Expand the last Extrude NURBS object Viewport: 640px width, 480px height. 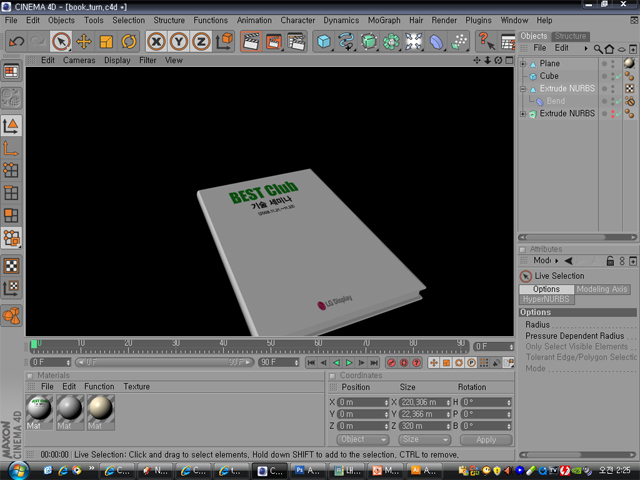(523, 114)
